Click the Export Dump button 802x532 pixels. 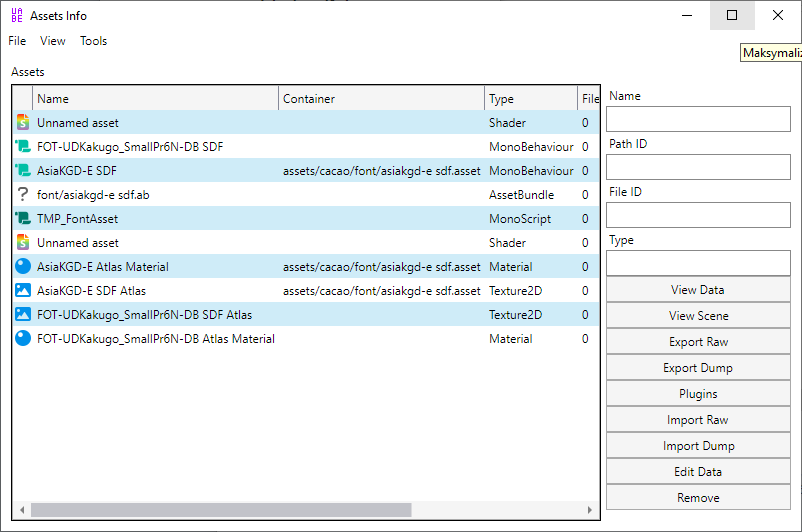(698, 368)
